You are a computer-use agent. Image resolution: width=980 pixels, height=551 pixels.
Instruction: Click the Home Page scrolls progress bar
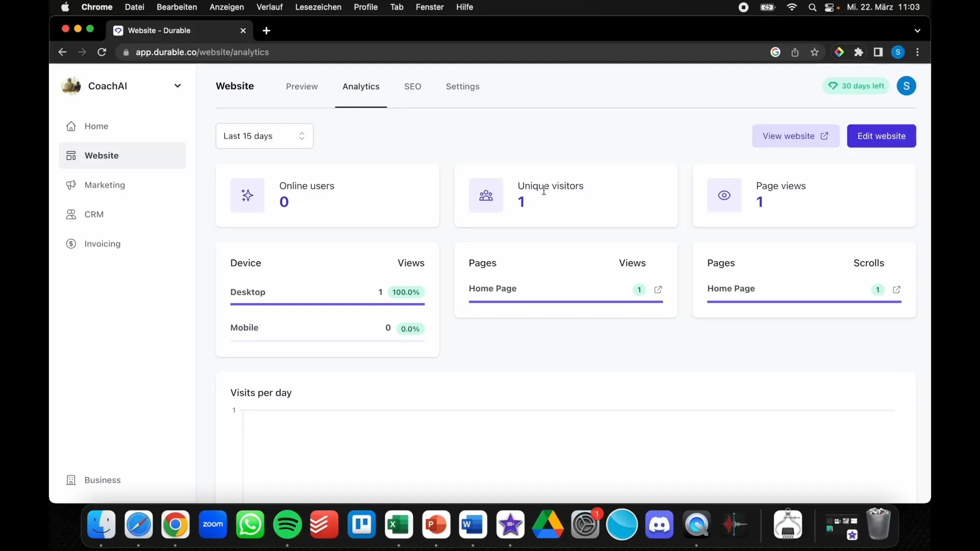pyautogui.click(x=804, y=302)
